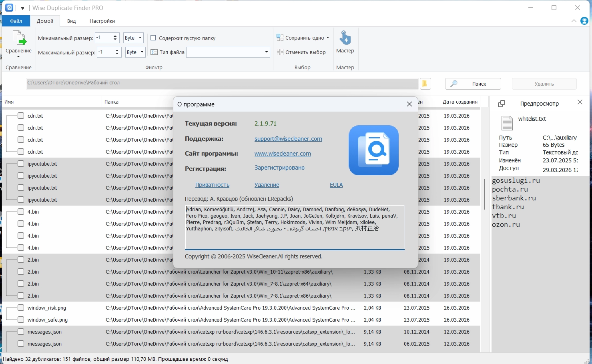Click the user account icon
Viewport: 592px width, 364px height.
click(x=584, y=21)
